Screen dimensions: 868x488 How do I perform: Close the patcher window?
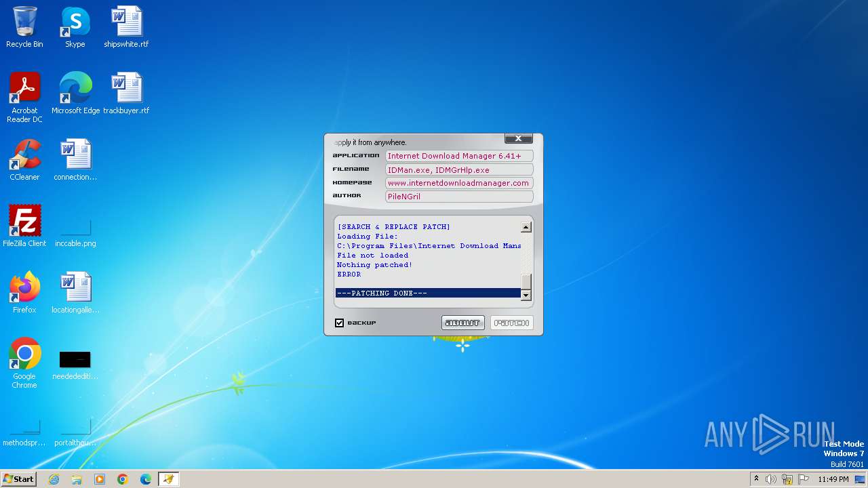point(519,138)
